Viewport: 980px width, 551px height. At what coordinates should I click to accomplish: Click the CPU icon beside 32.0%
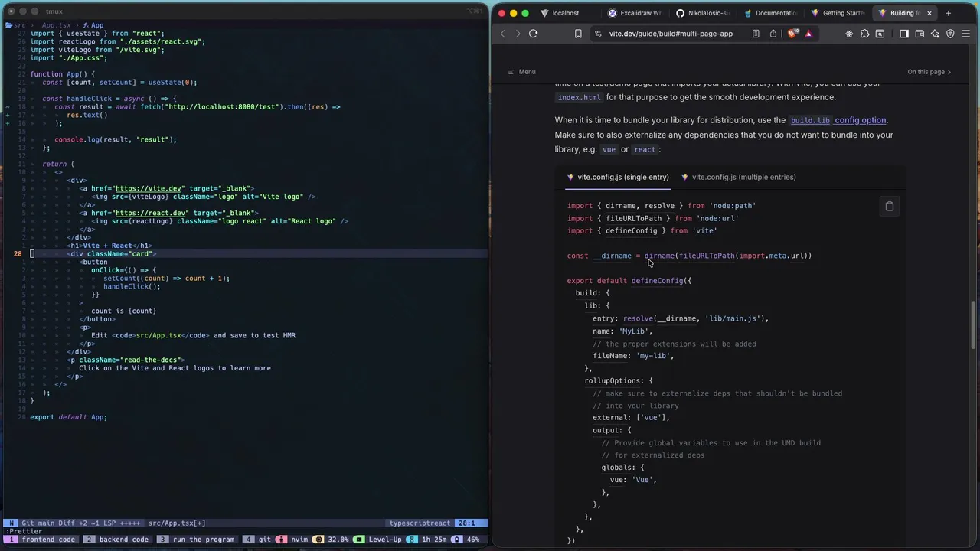tap(318, 540)
